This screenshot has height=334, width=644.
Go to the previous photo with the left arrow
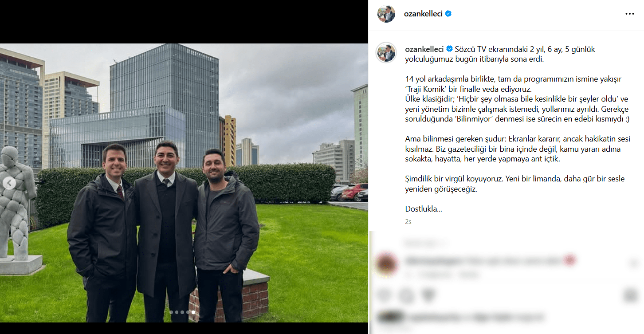click(9, 183)
